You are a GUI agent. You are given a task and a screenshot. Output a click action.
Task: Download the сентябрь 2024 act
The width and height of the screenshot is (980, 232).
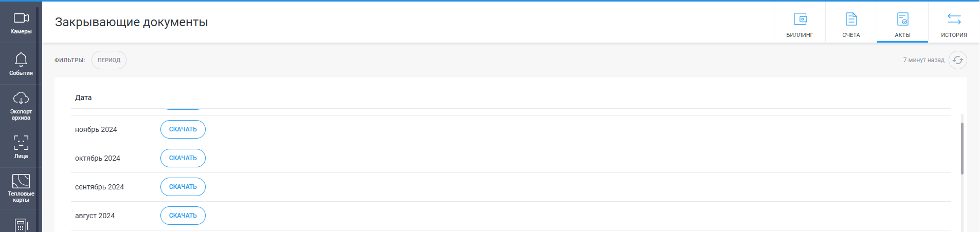pyautogui.click(x=183, y=187)
